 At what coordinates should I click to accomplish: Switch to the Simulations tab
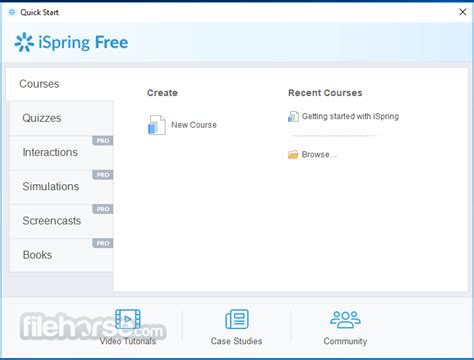pos(61,187)
